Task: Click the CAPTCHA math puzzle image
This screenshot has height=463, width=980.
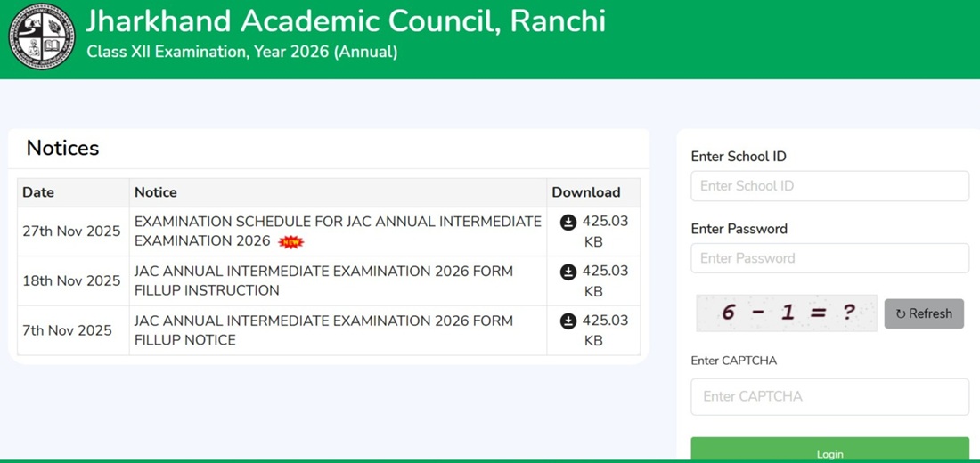Action: point(788,313)
